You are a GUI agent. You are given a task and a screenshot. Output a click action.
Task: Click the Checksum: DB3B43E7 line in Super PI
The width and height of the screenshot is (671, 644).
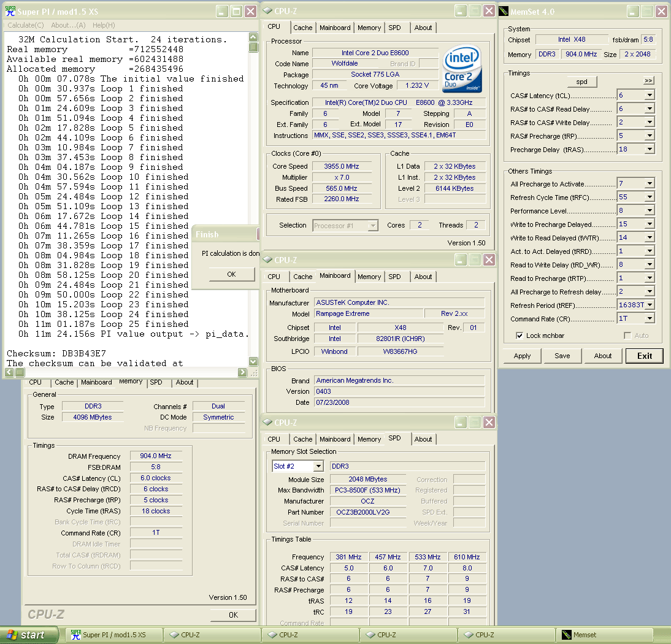(x=56, y=353)
